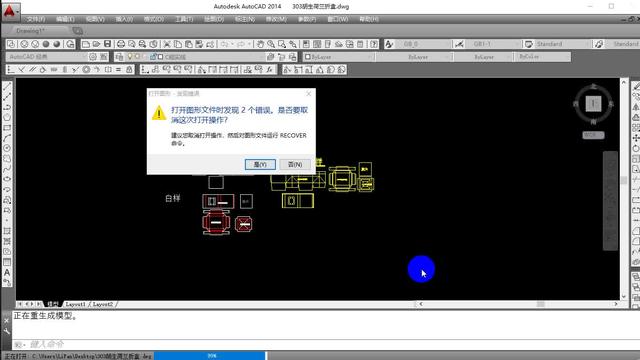640x360 pixels.
Task: Select the Multiline Text (A) tool
Action: (x=7, y=272)
